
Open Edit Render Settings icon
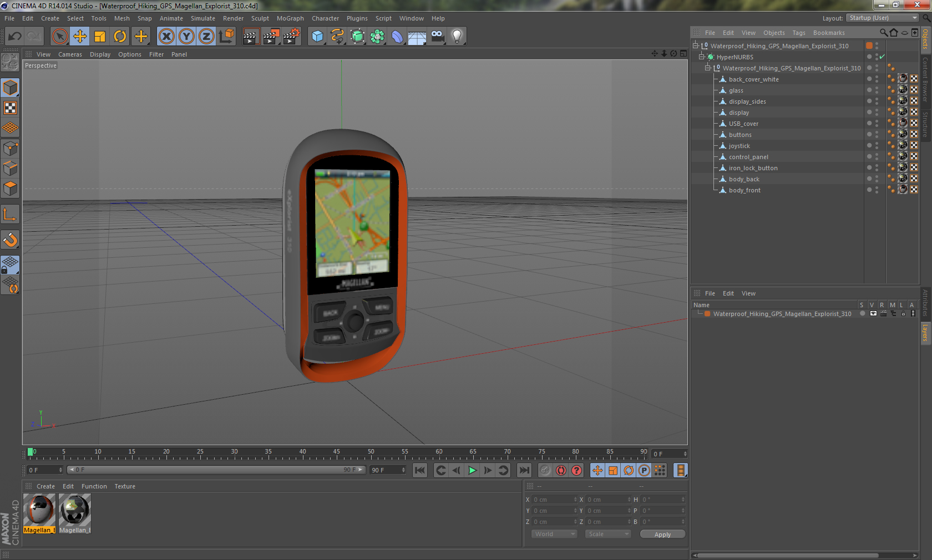click(292, 37)
